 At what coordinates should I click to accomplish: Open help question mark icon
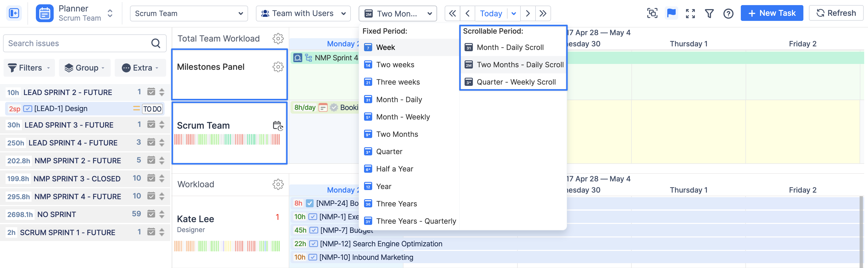pyautogui.click(x=728, y=14)
